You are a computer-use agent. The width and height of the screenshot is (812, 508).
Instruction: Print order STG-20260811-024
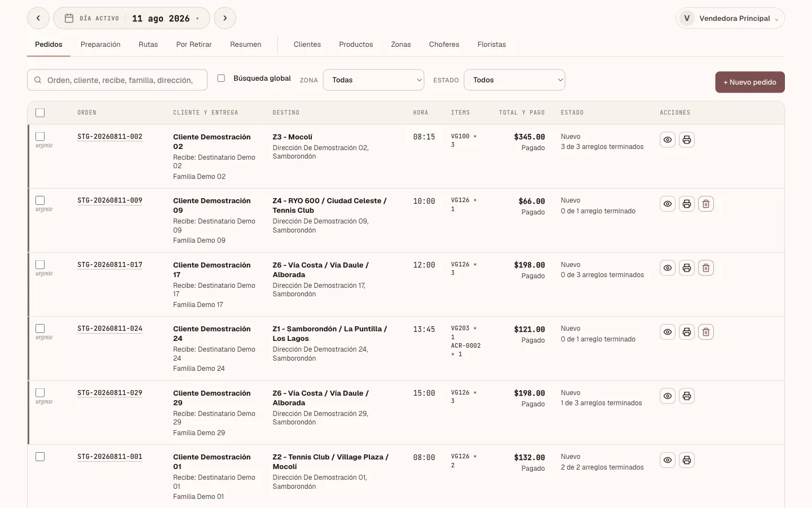coord(687,332)
